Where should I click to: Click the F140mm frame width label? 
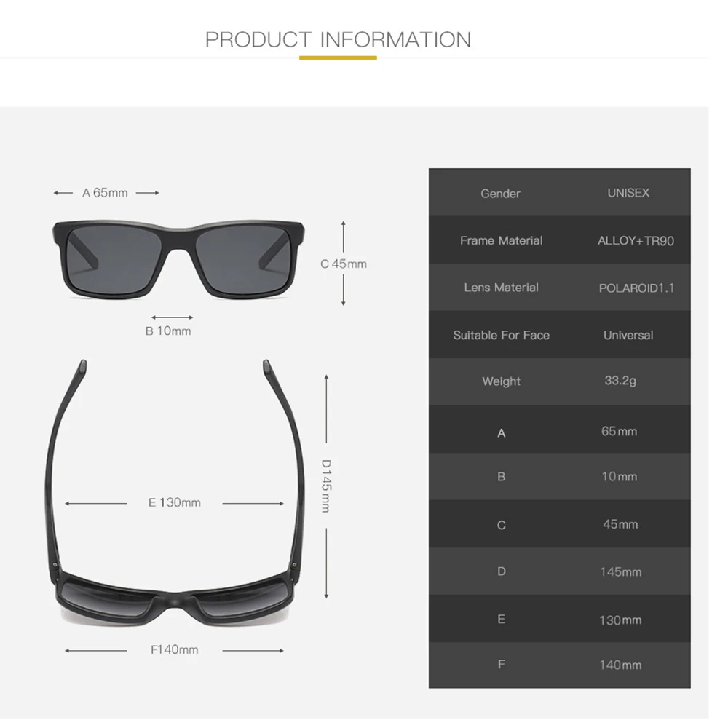(x=175, y=649)
